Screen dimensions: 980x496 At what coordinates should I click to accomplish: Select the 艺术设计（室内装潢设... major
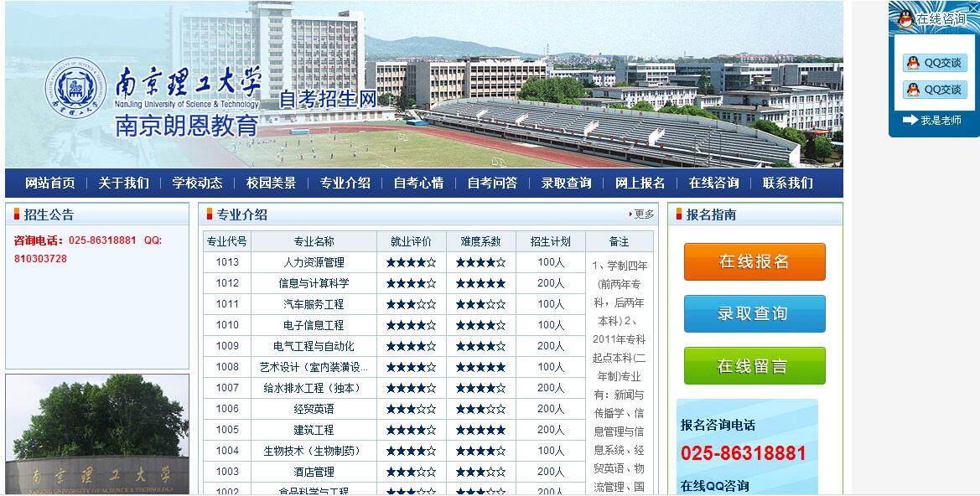tap(314, 367)
